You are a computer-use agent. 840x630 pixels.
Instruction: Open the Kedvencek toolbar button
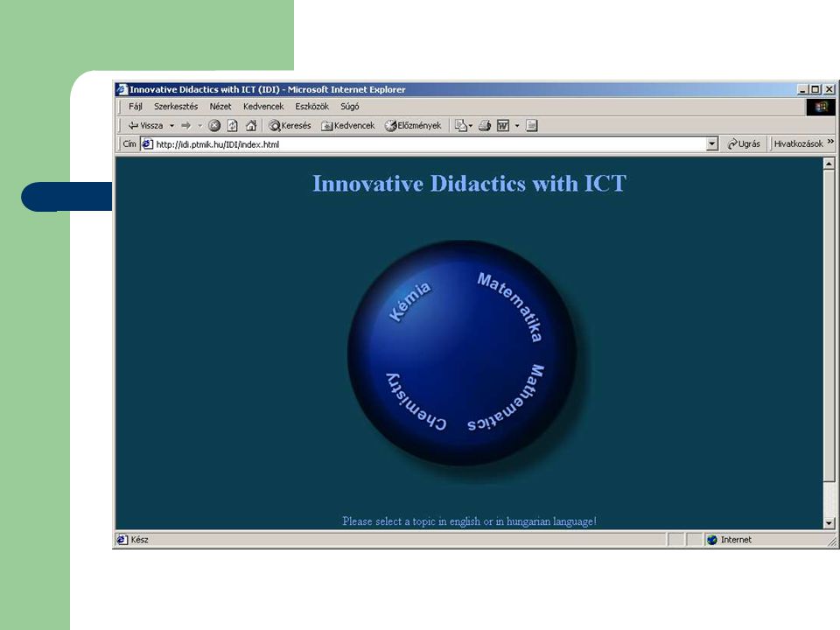(x=347, y=126)
